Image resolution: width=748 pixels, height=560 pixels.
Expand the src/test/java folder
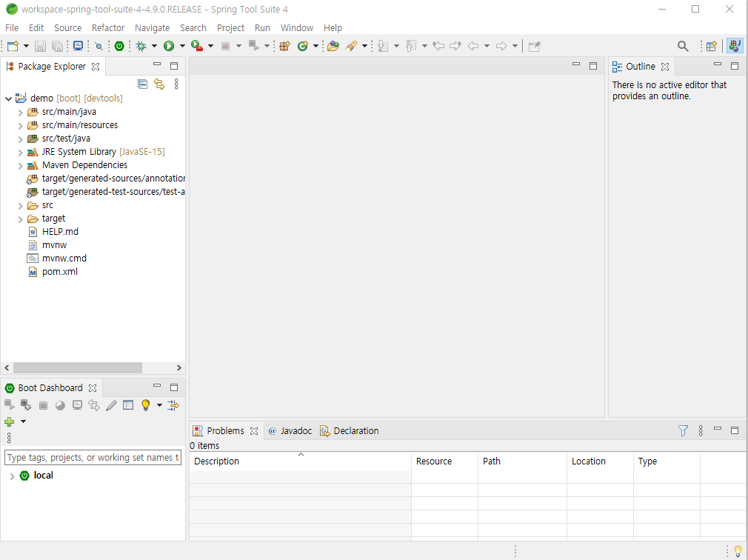coord(20,139)
